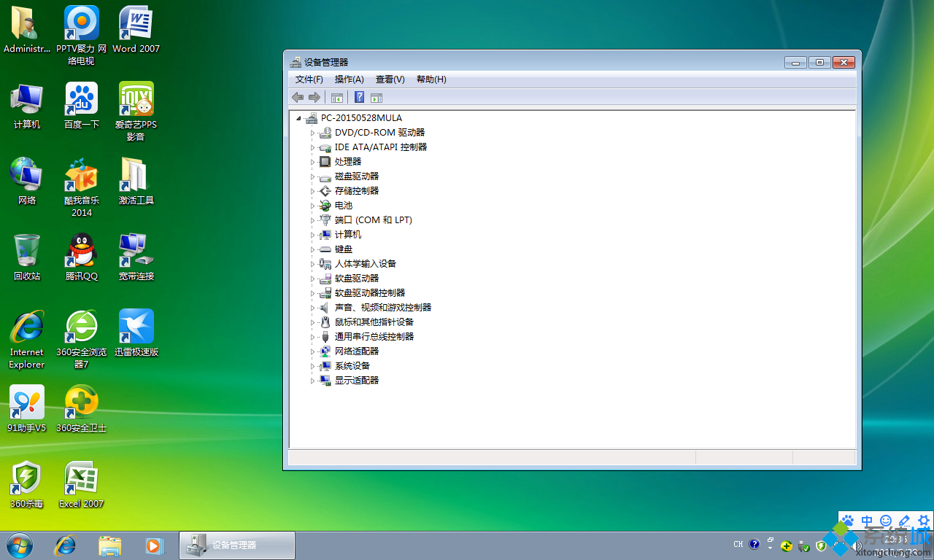Click the Windows Start button
This screenshot has width=934, height=560.
[x=18, y=545]
